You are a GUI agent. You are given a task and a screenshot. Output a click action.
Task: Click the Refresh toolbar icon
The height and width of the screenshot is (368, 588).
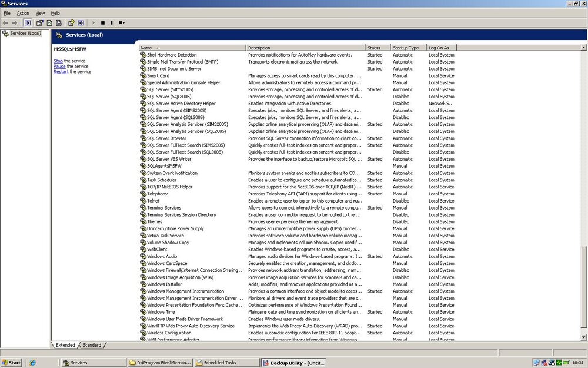coord(49,23)
